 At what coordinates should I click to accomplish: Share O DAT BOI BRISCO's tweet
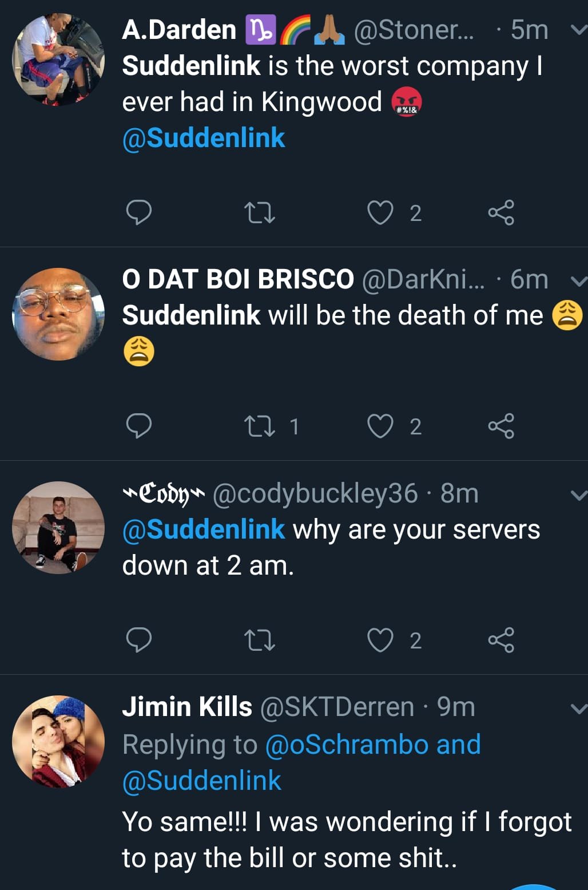pos(501,426)
